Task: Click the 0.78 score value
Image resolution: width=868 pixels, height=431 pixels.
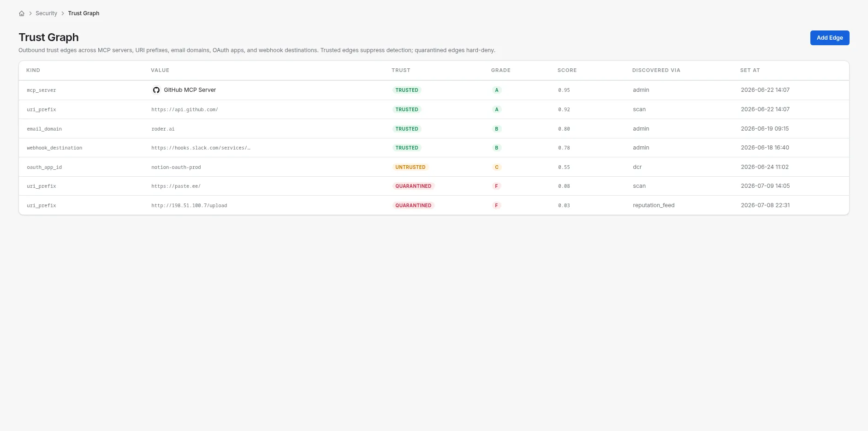Action: click(x=564, y=148)
